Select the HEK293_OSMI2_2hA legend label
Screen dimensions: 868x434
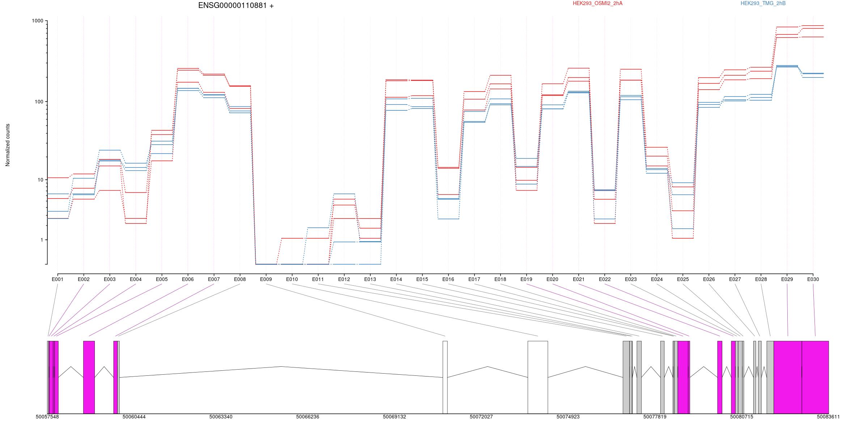597,3
